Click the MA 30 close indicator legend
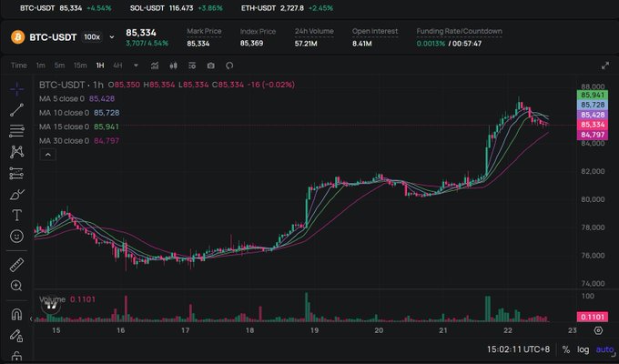Viewport: 619px width, 364px height. (x=79, y=141)
